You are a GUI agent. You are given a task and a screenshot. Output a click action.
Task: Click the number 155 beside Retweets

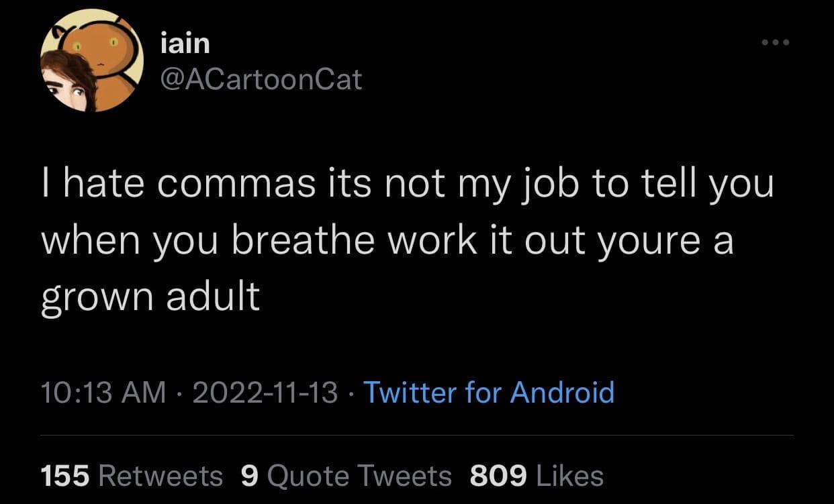click(x=65, y=476)
